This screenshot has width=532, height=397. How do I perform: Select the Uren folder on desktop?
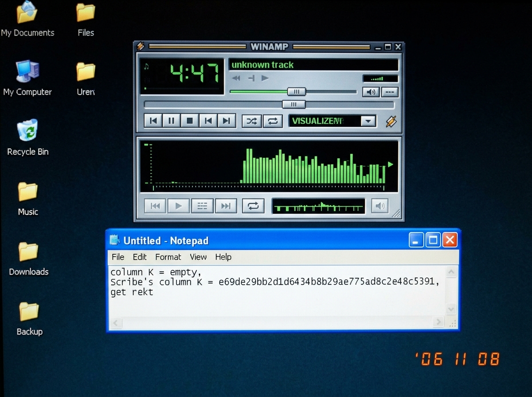pyautogui.click(x=86, y=78)
